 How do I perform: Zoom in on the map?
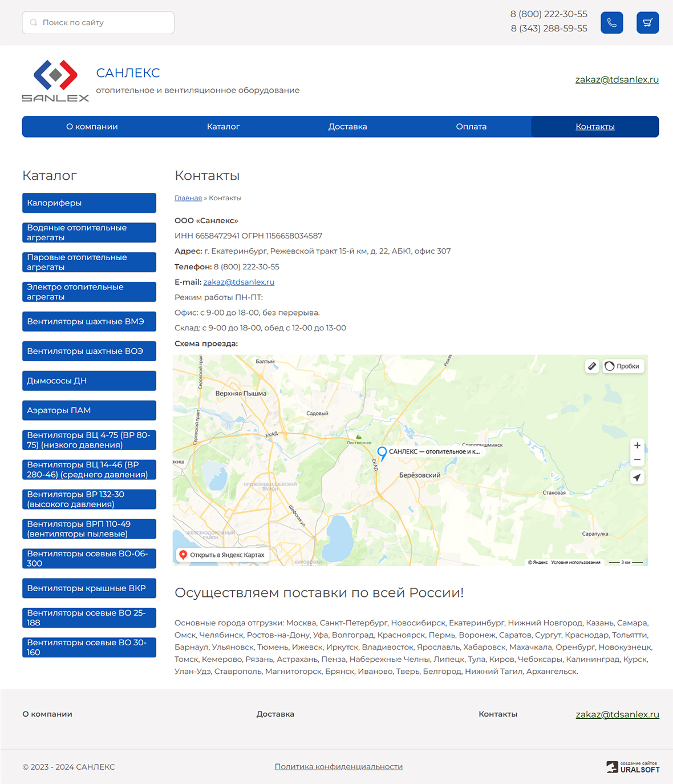click(x=637, y=446)
